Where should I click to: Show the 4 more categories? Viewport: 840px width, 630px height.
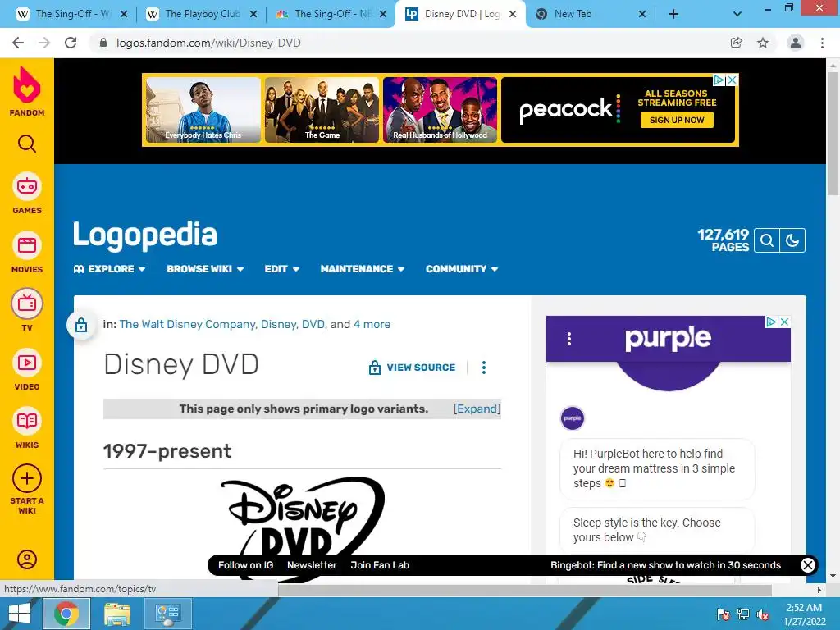pos(372,324)
